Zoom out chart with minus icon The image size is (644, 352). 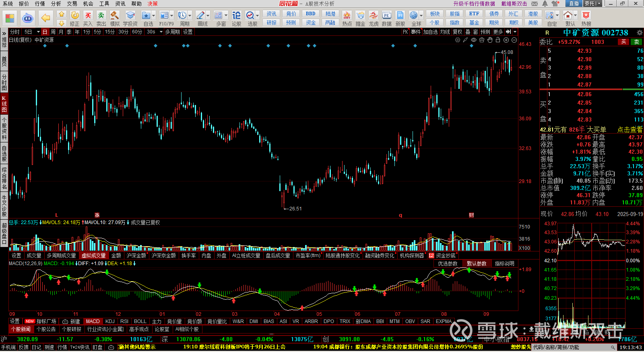point(514,40)
